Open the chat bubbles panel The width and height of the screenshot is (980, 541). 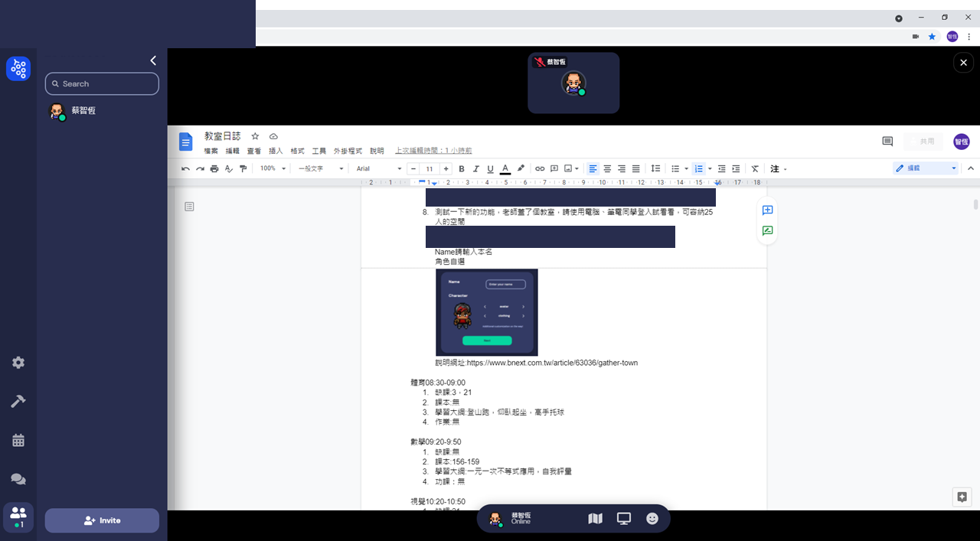click(18, 479)
